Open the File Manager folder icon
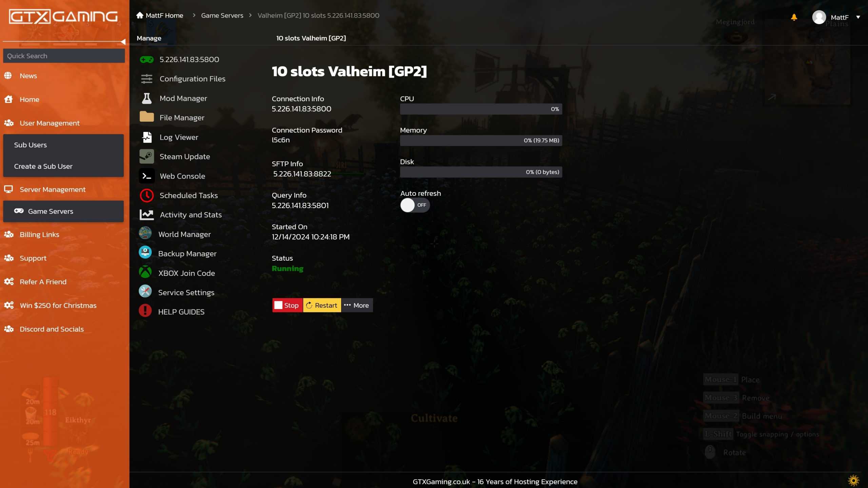The image size is (868, 488). (146, 117)
